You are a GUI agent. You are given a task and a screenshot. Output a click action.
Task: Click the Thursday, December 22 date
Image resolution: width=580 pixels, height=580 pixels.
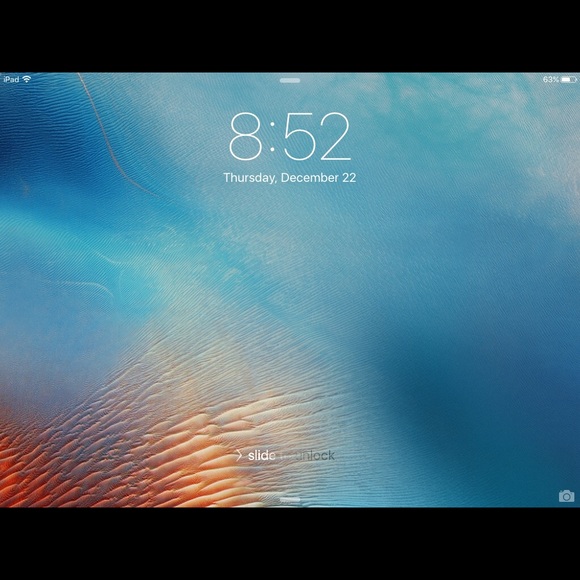click(290, 178)
